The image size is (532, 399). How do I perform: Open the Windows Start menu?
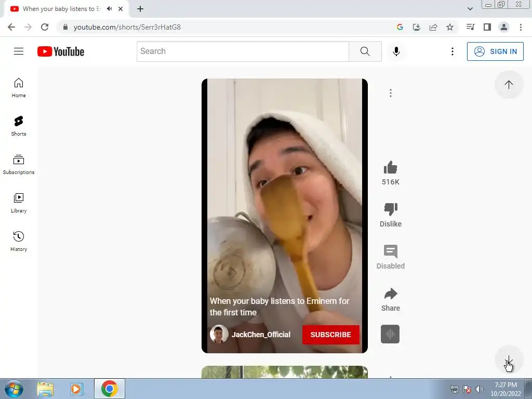click(14, 389)
